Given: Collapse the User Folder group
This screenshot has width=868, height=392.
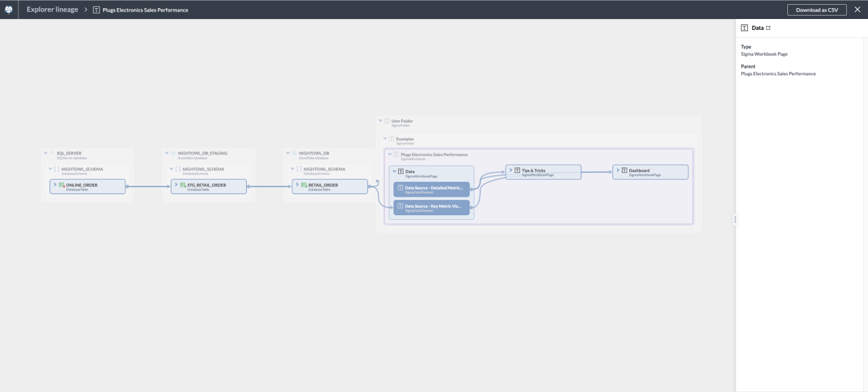Looking at the screenshot, I should coord(380,121).
